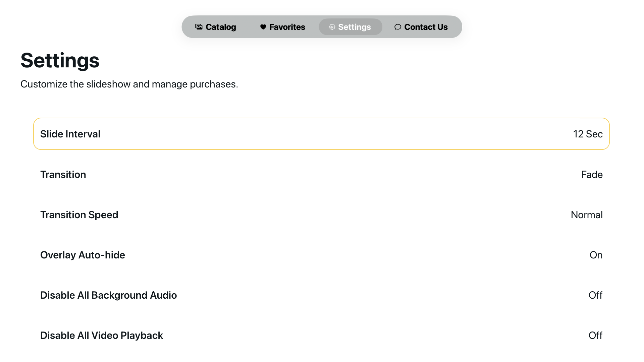Click the Fade value for Transition
This screenshot has height=362, width=644.
point(592,174)
